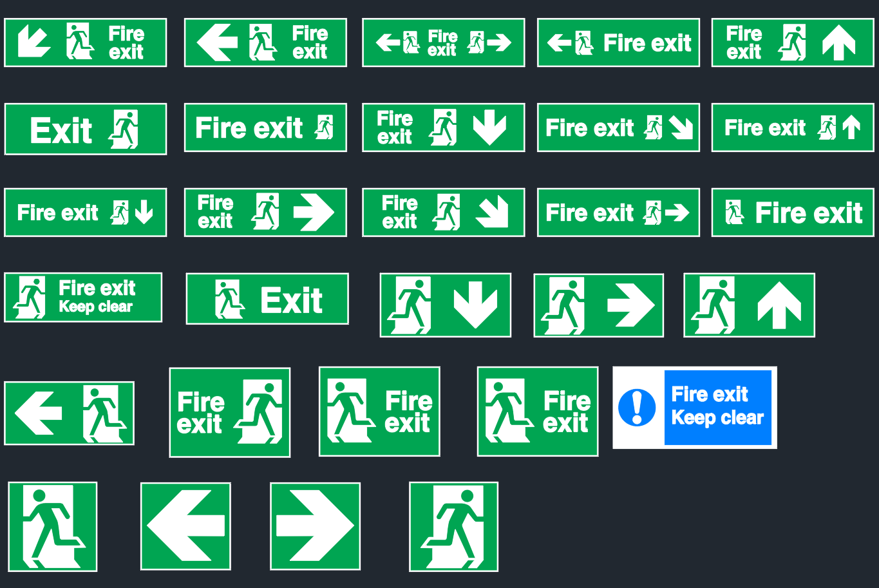Click the top-row Fire exit sign with up arrow
Image resolution: width=879 pixels, height=588 pixels.
(x=793, y=43)
